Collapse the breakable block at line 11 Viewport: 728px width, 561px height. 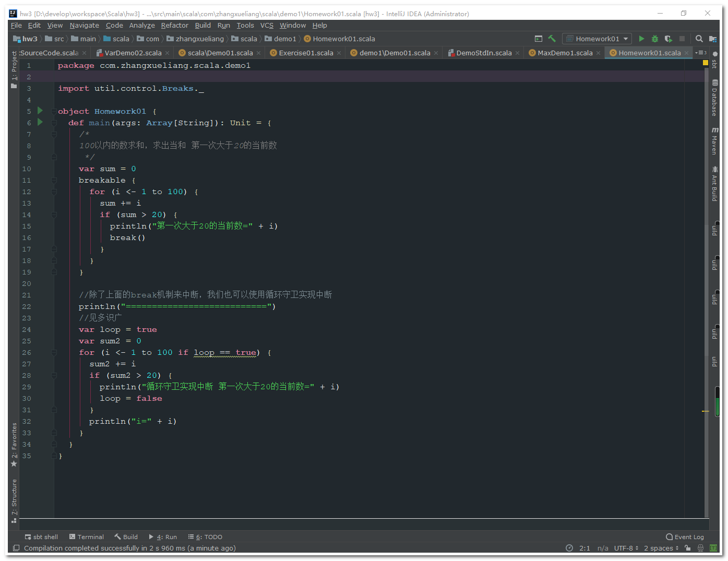pyautogui.click(x=54, y=180)
